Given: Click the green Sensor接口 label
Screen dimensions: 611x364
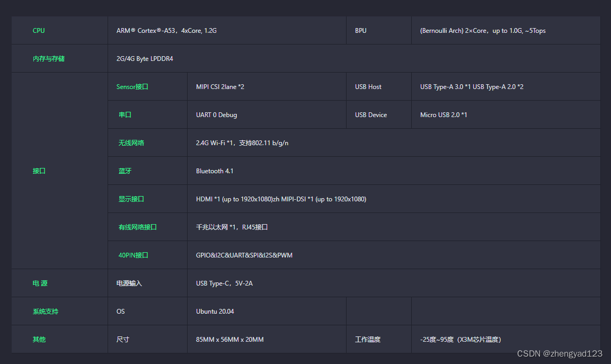Looking at the screenshot, I should click(132, 86).
